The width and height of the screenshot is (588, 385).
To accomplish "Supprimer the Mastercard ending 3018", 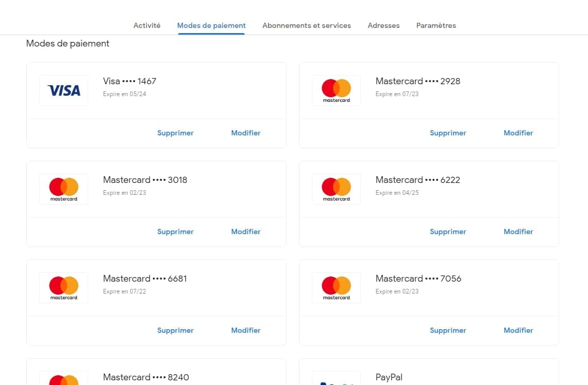I will 175,232.
